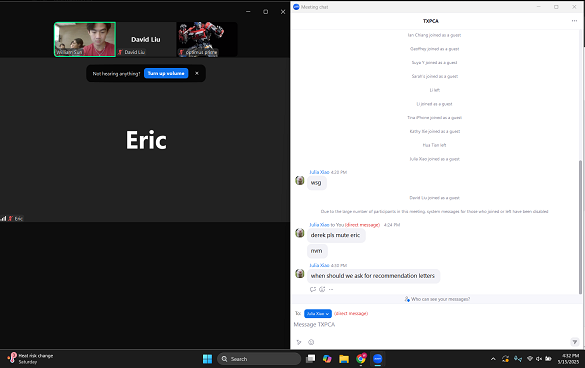Reply to the recommendation letters message
The width and height of the screenshot is (585, 368).
coord(313,289)
